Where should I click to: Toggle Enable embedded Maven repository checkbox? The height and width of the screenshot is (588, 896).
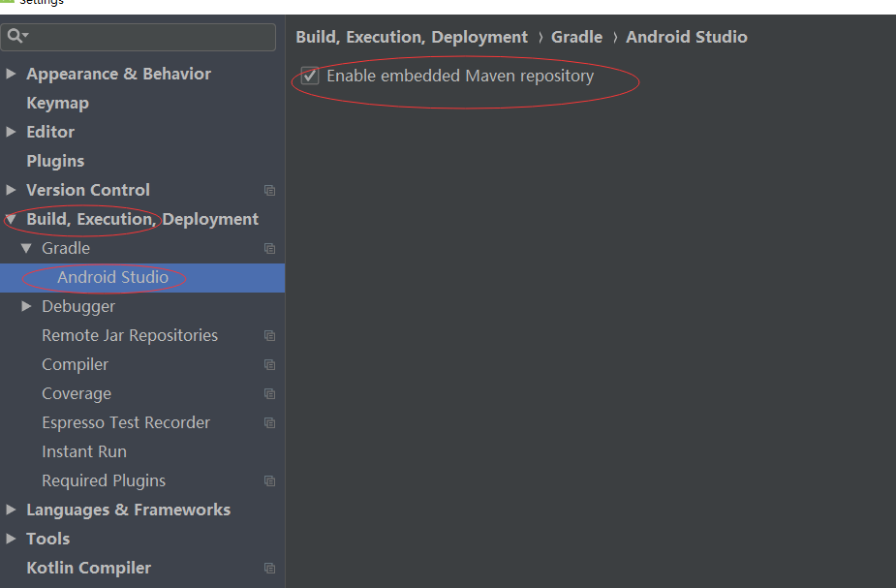coord(310,76)
